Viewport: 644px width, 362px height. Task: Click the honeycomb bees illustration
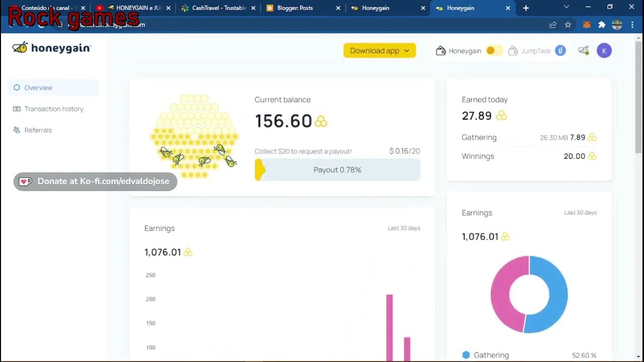[194, 136]
